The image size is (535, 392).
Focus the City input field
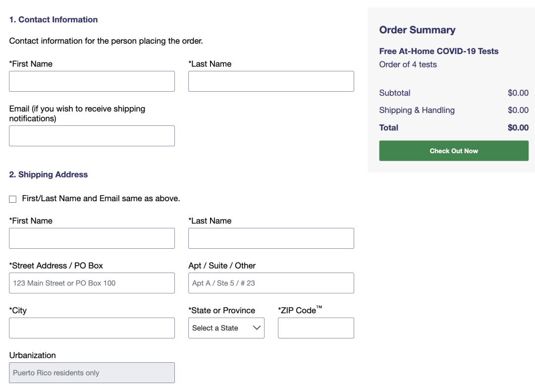coord(92,328)
